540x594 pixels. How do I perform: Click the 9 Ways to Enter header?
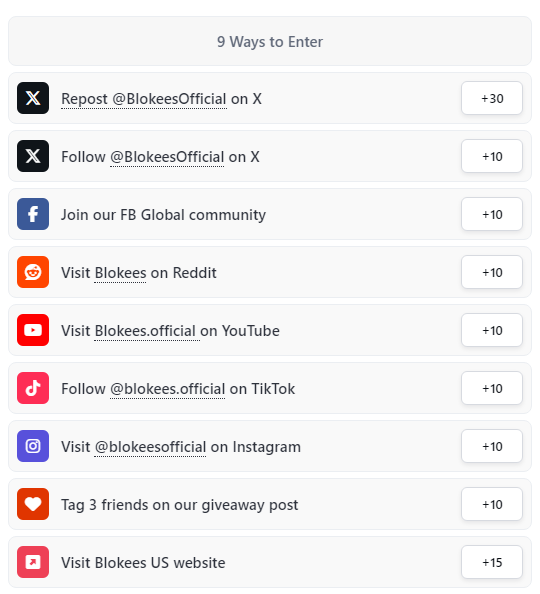pyautogui.click(x=270, y=41)
